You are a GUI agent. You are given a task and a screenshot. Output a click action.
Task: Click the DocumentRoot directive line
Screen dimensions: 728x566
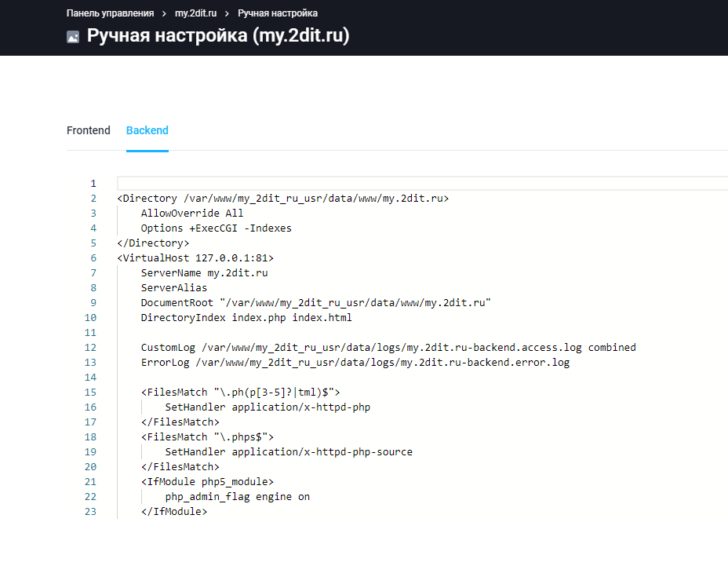point(315,303)
